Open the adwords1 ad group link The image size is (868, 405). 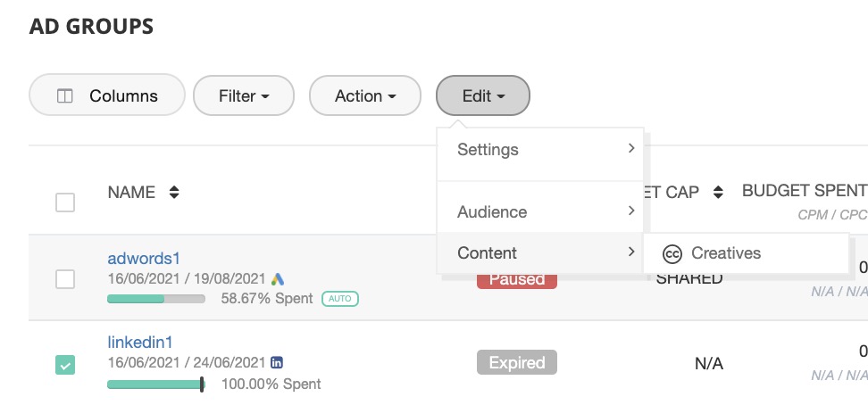pyautogui.click(x=144, y=259)
